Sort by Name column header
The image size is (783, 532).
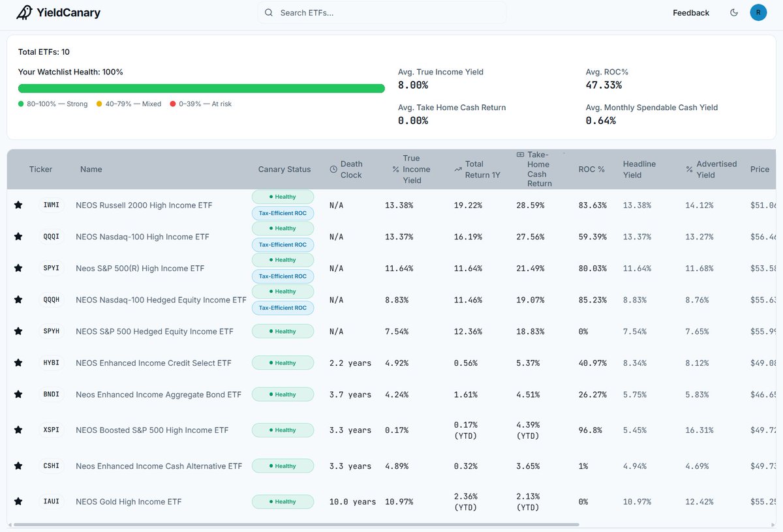[x=91, y=170]
